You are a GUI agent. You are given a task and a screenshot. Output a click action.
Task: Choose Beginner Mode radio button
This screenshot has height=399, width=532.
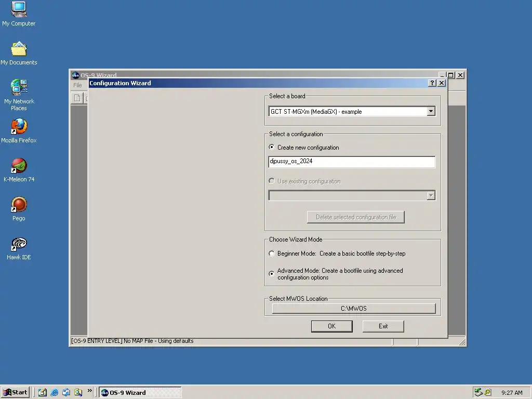[x=271, y=254]
